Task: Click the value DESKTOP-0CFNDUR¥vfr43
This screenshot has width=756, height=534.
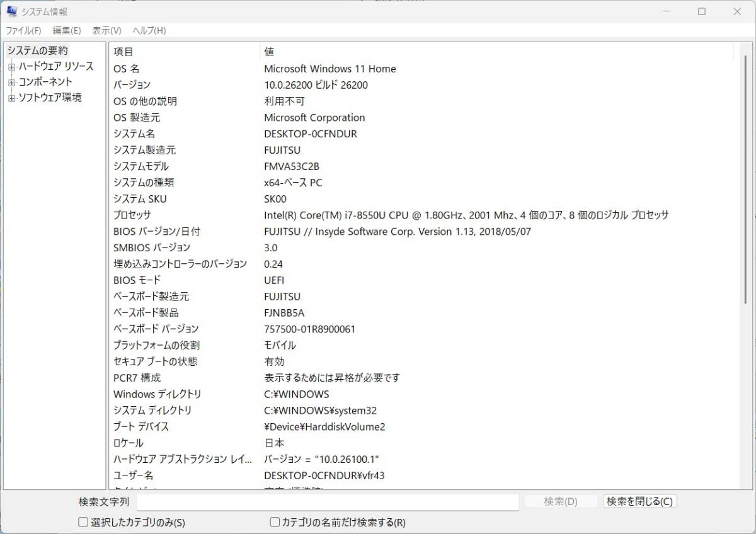Action: 324,476
